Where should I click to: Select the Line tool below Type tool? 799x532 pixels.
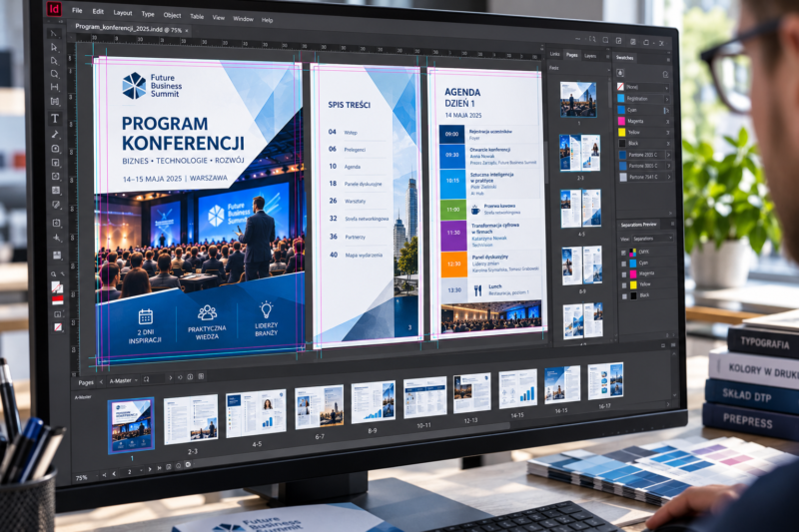click(x=55, y=135)
